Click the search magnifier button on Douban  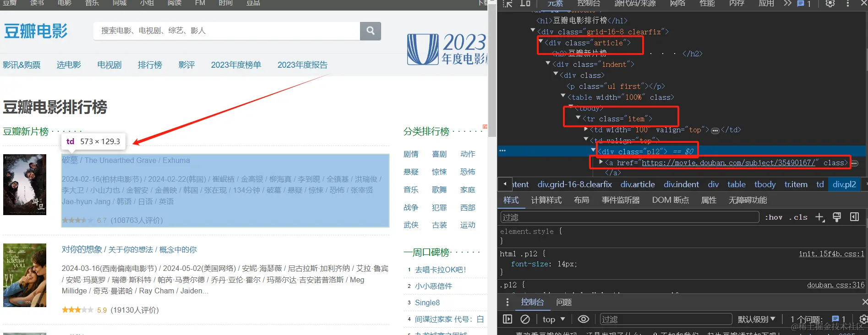click(x=371, y=31)
